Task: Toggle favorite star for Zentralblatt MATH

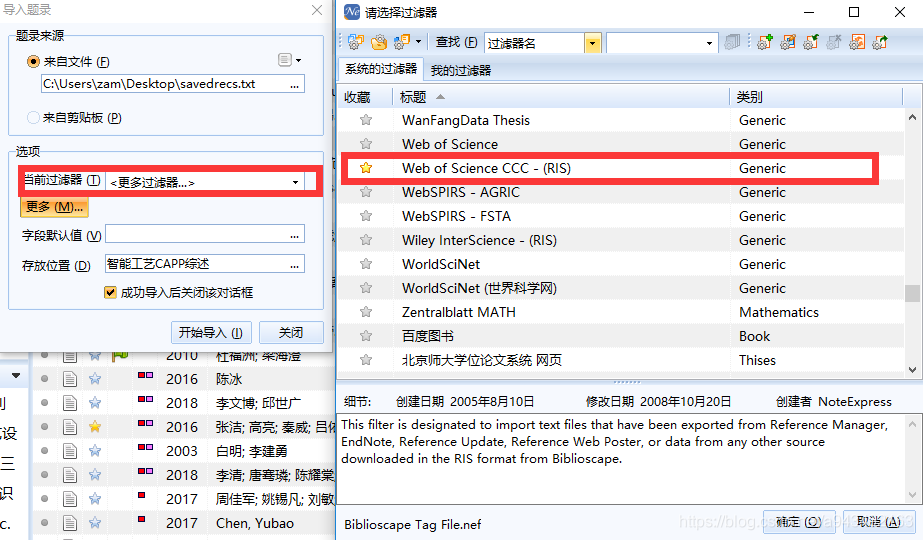Action: pos(366,312)
